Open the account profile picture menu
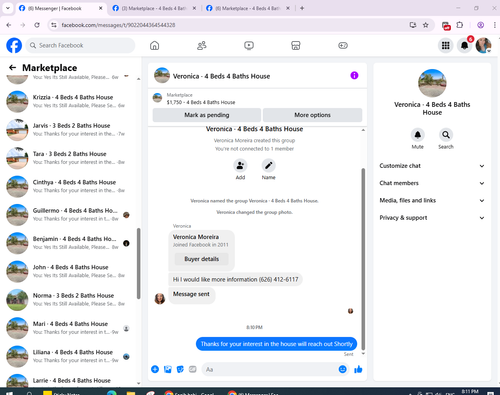The image size is (500, 395). (x=483, y=45)
